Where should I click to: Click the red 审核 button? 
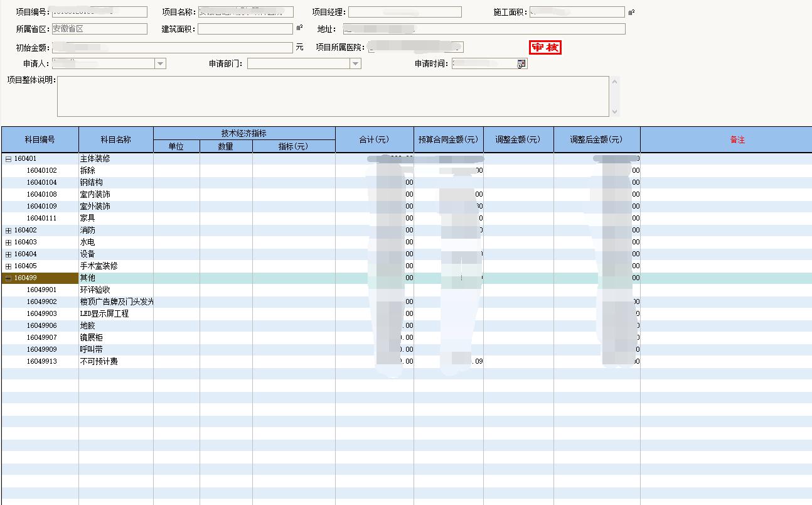[x=545, y=48]
